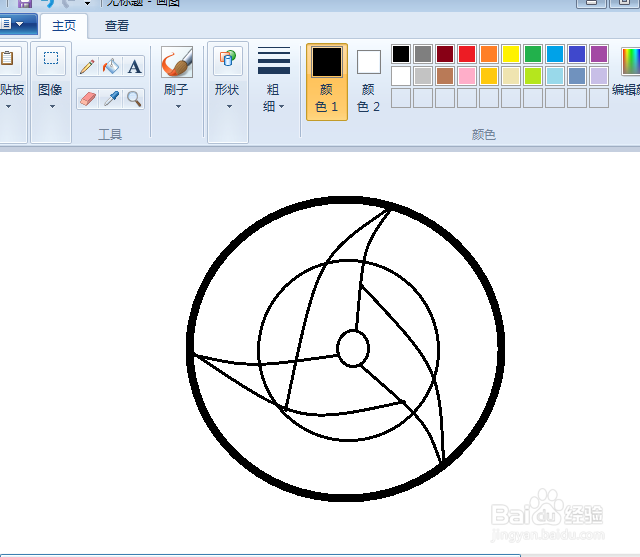Pick the purple color swatch
Viewport: 640px width, 557px height.
tap(599, 54)
